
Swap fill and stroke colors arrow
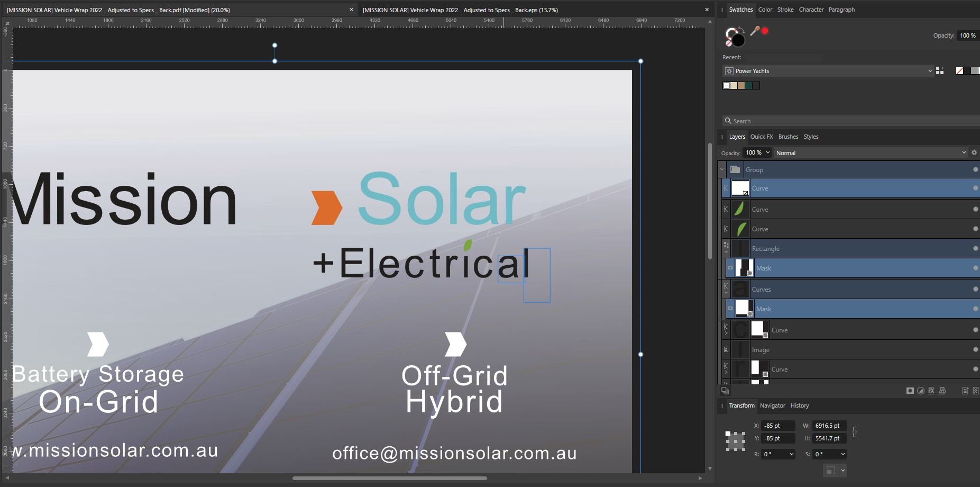pos(741,30)
